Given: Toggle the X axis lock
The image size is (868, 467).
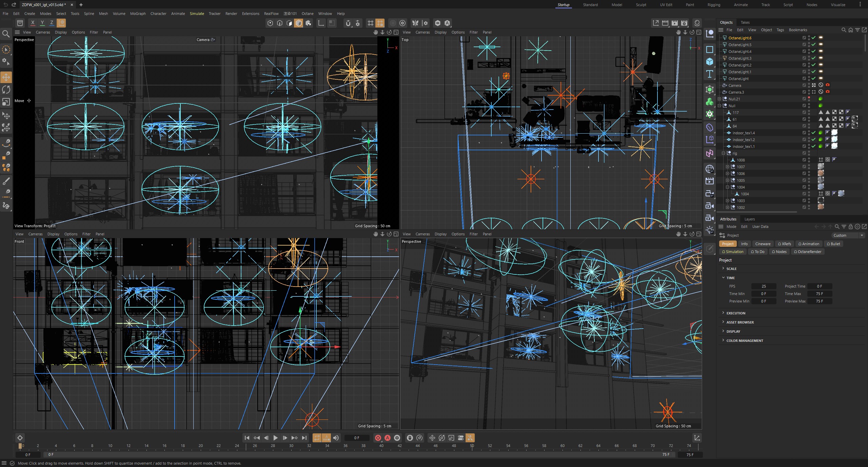Looking at the screenshot, I should point(33,23).
